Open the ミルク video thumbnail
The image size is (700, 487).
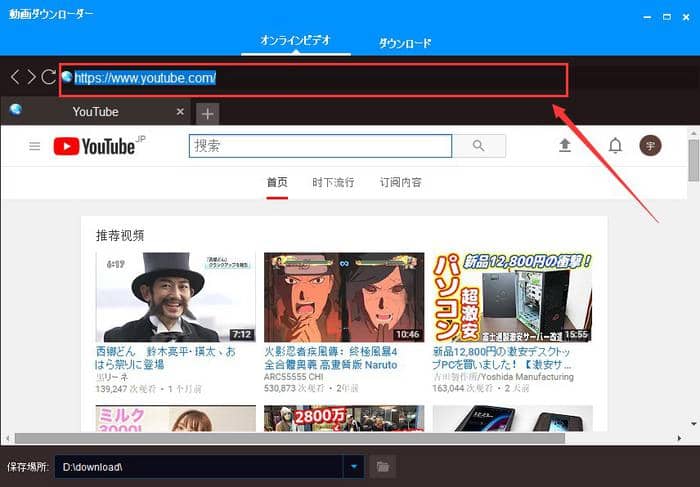176,418
